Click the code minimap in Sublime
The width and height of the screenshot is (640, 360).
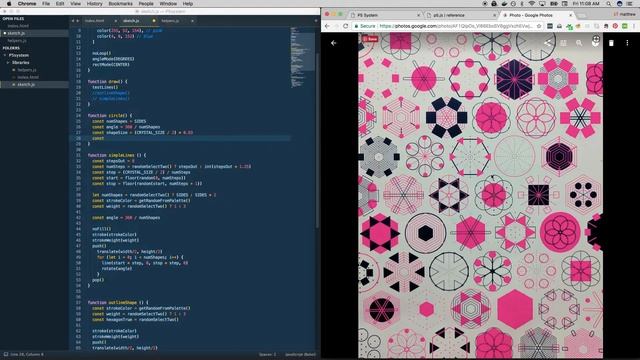pos(302,57)
